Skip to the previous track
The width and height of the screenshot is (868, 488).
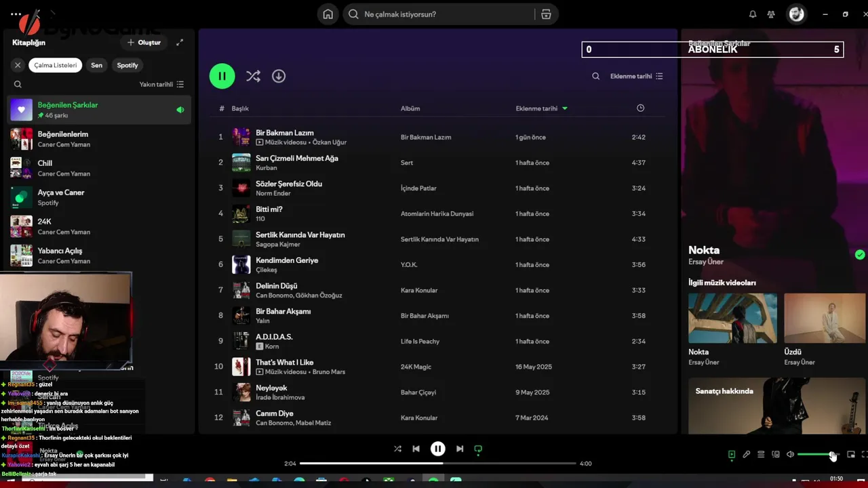(x=416, y=449)
